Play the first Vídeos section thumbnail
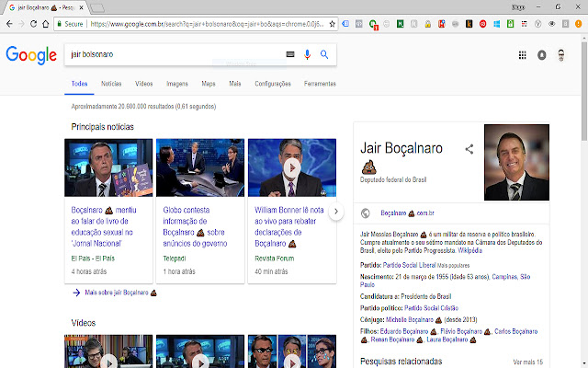Image resolution: width=588 pixels, height=368 pixels. (108, 351)
